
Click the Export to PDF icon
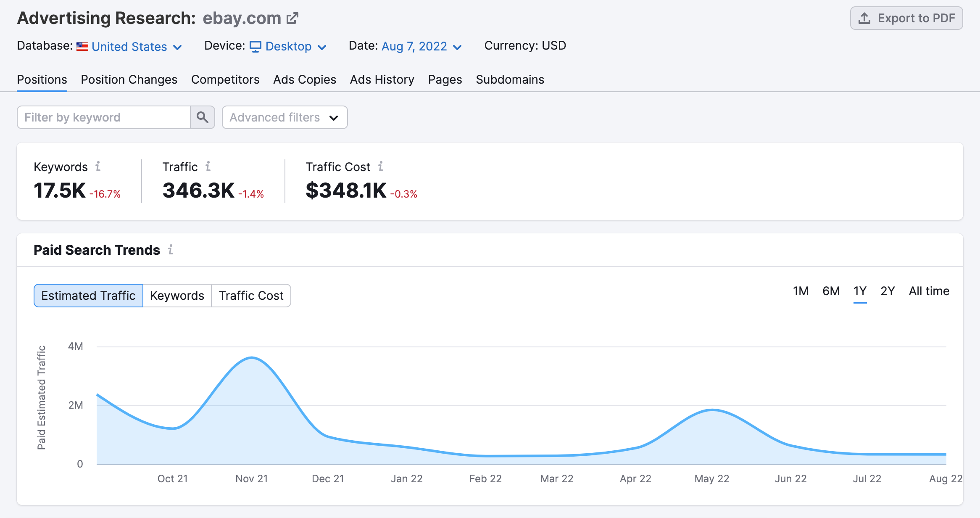click(864, 18)
